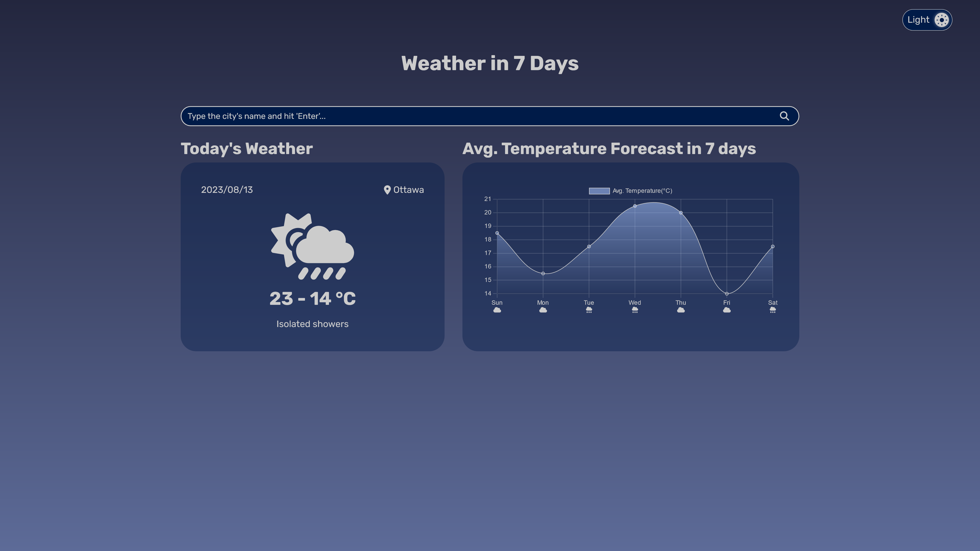Click the Avg. Temperature colored legend swatch
Viewport: 980px width, 551px height.
[x=598, y=190]
